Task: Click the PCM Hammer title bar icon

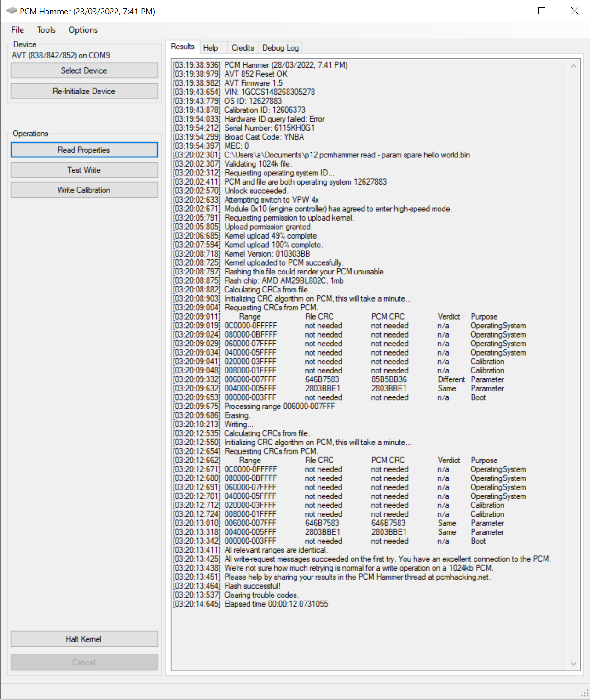Action: tap(12, 11)
